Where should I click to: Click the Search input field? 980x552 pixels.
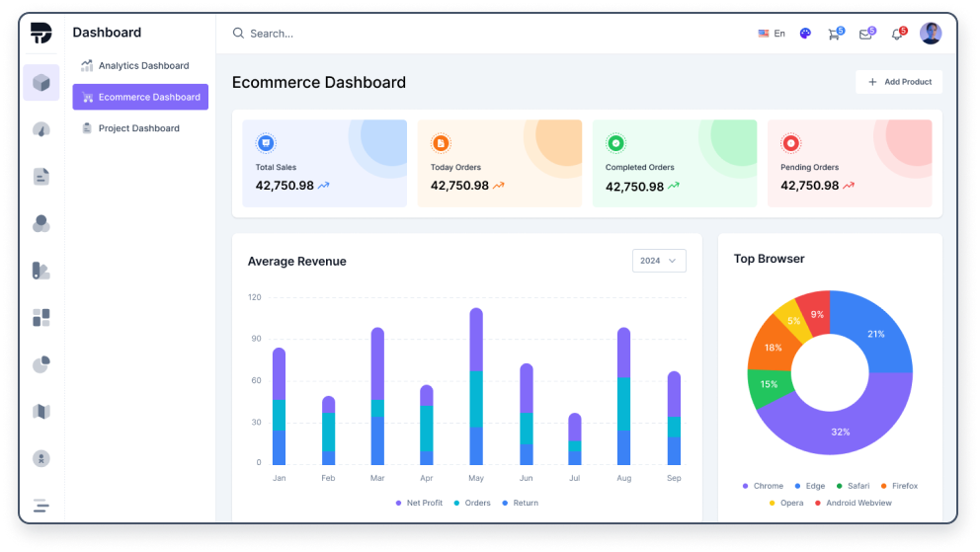(x=395, y=34)
